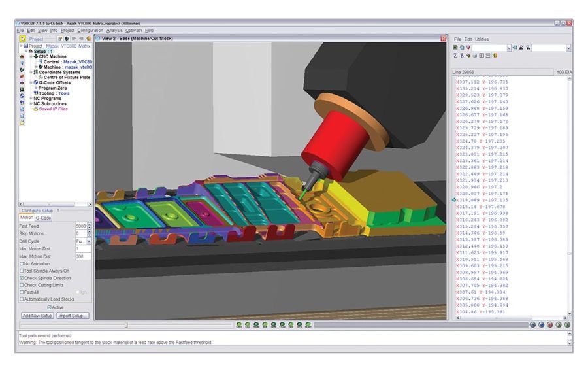Collapse the G-Code Offsets tree node
This screenshot has height=372, width=588.
pyautogui.click(x=31, y=82)
